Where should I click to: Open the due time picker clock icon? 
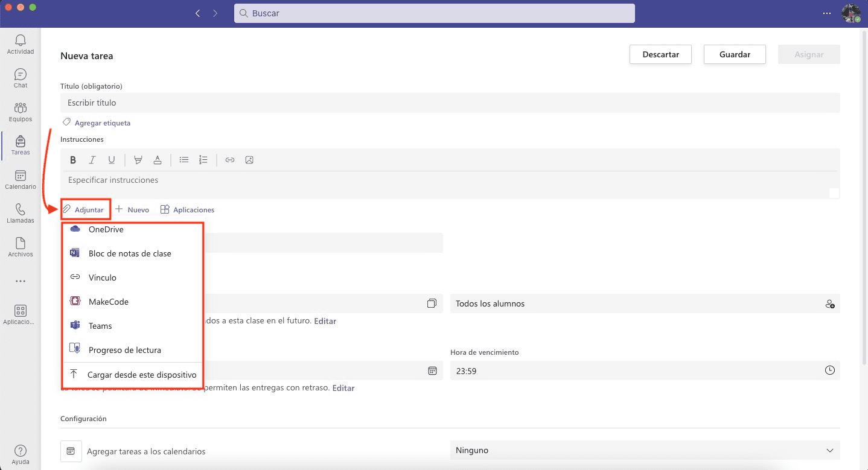[830, 370]
